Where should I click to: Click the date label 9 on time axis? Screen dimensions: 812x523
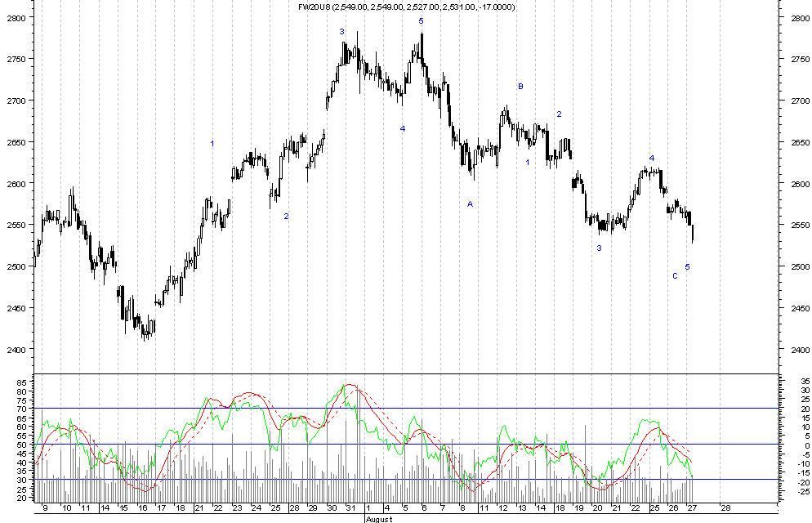(46, 508)
